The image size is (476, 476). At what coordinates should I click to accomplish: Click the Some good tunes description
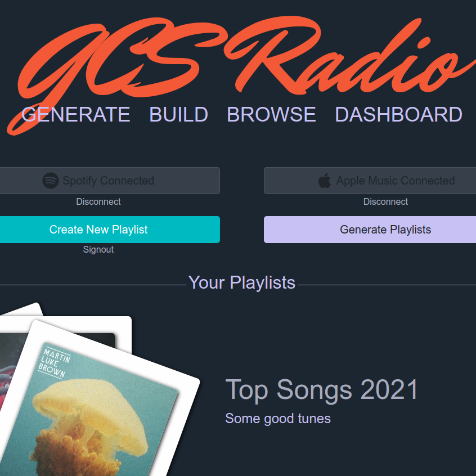coord(278,419)
